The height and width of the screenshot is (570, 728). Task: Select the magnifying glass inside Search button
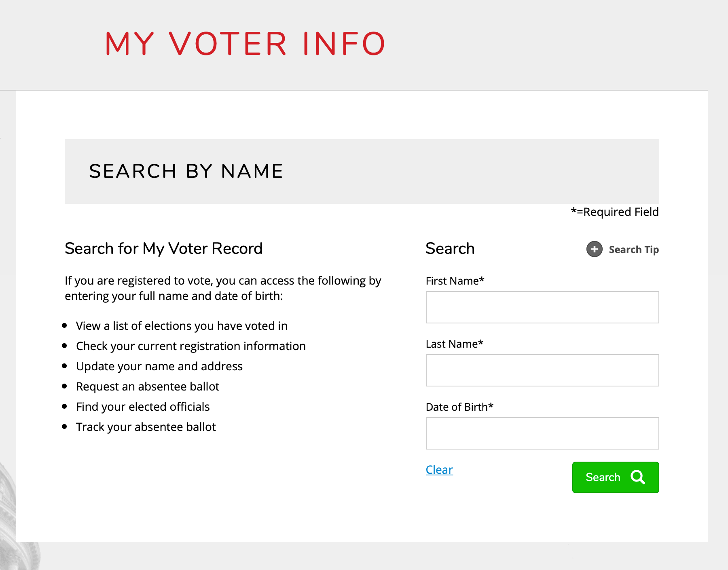(x=638, y=477)
